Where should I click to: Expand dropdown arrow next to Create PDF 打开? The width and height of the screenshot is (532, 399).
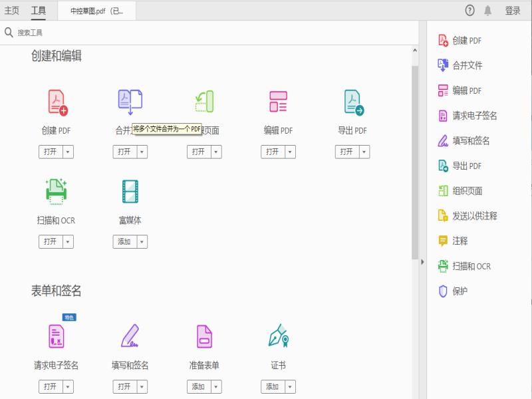pyautogui.click(x=68, y=152)
